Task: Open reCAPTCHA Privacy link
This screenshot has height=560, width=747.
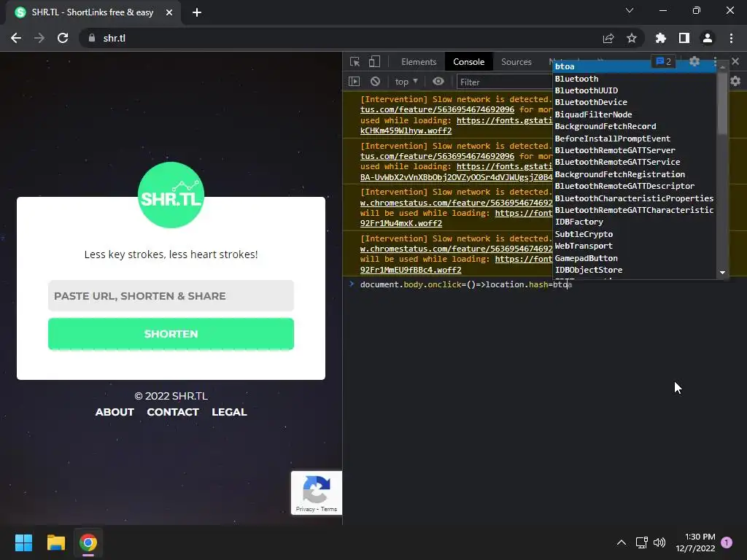Action: (305, 509)
